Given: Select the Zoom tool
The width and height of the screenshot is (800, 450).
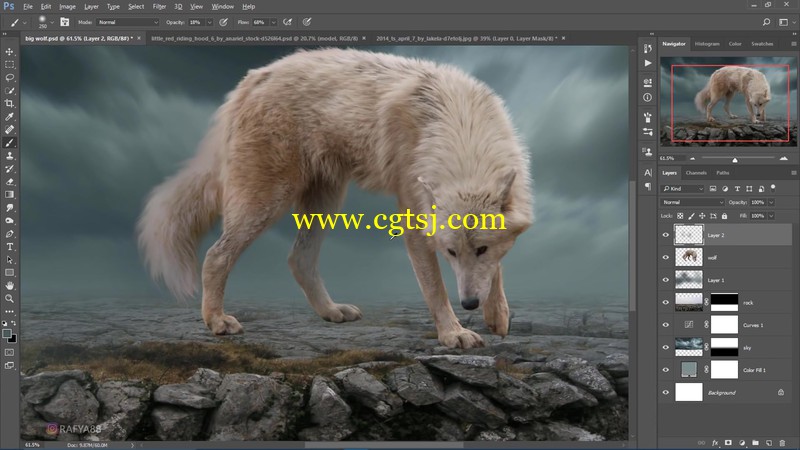Looking at the screenshot, I should coord(10,299).
